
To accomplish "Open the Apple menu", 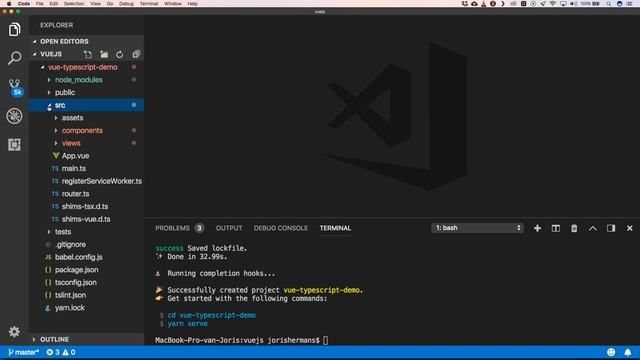I will [x=9, y=4].
